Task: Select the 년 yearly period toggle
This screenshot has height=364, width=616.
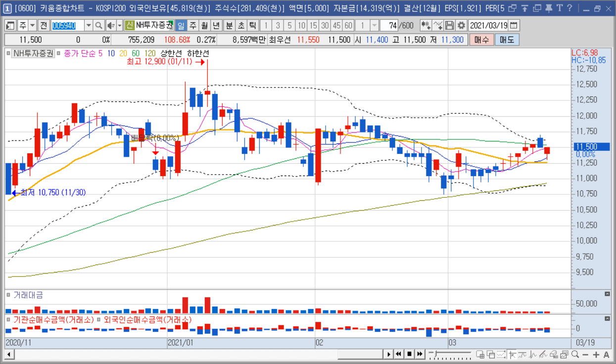Action: pyautogui.click(x=216, y=25)
